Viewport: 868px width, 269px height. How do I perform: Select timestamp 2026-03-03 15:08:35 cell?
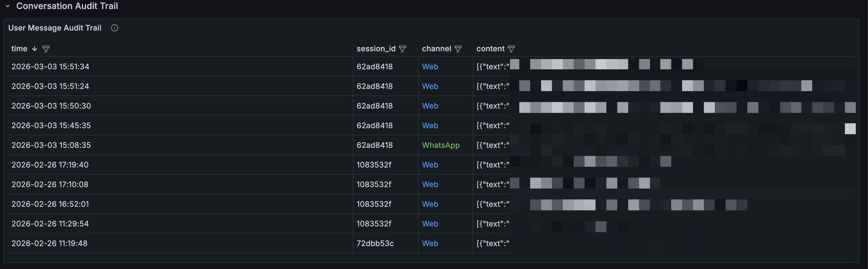point(51,145)
